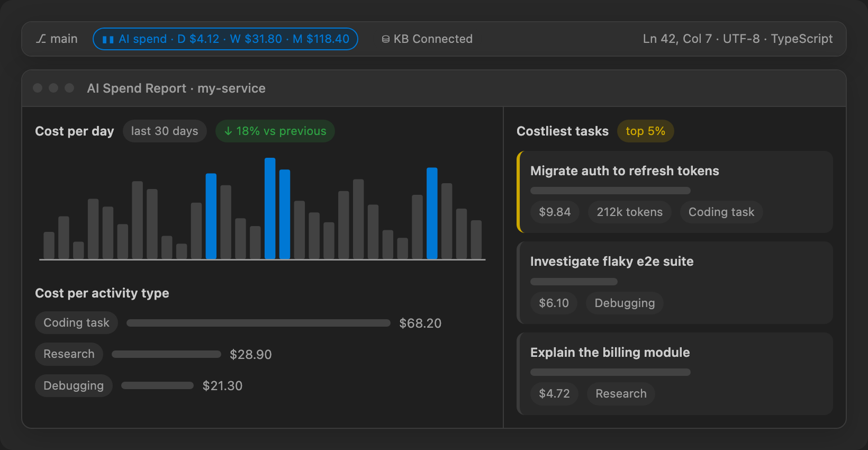Select the last 30 days filter chip

tap(165, 131)
